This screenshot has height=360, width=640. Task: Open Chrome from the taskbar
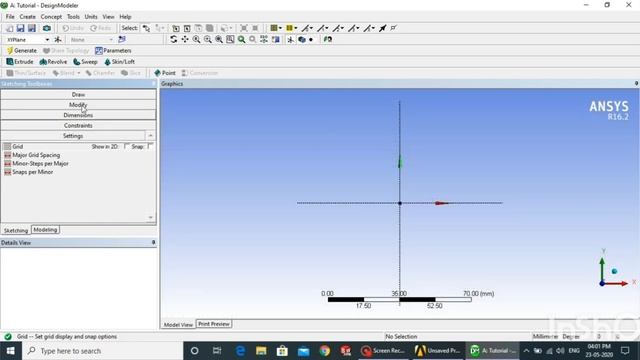325,351
